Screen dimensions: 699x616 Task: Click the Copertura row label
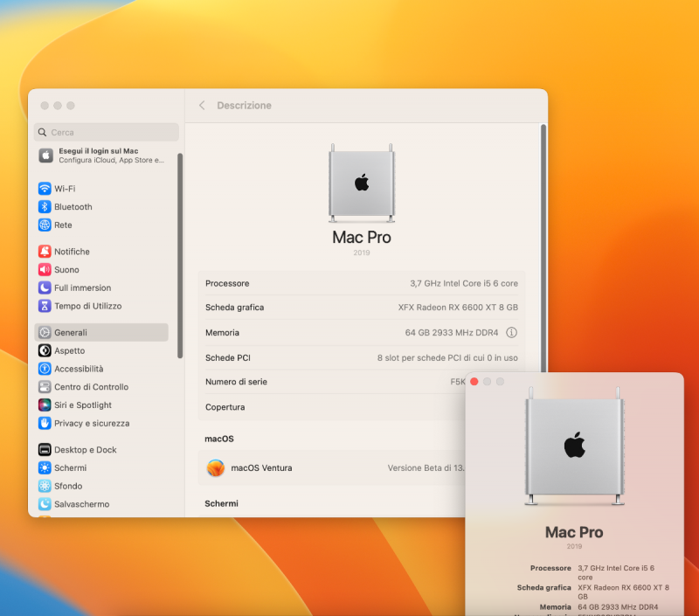[x=225, y=407]
